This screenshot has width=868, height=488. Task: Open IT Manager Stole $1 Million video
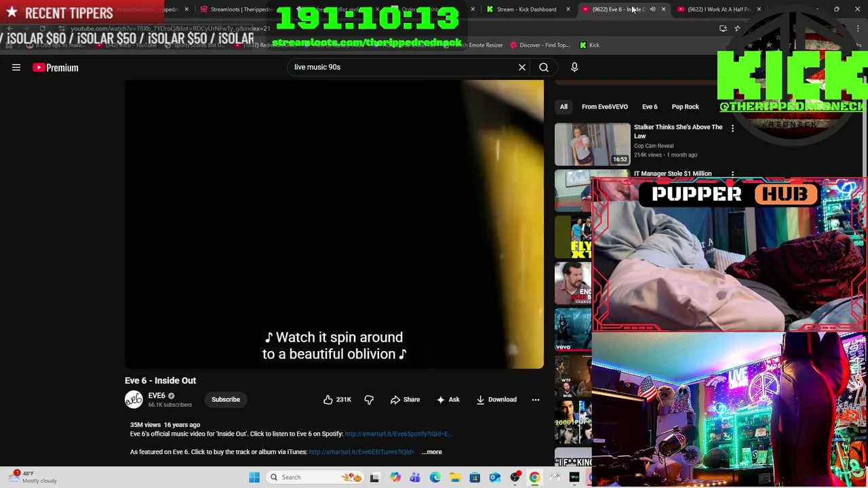pyautogui.click(x=673, y=174)
